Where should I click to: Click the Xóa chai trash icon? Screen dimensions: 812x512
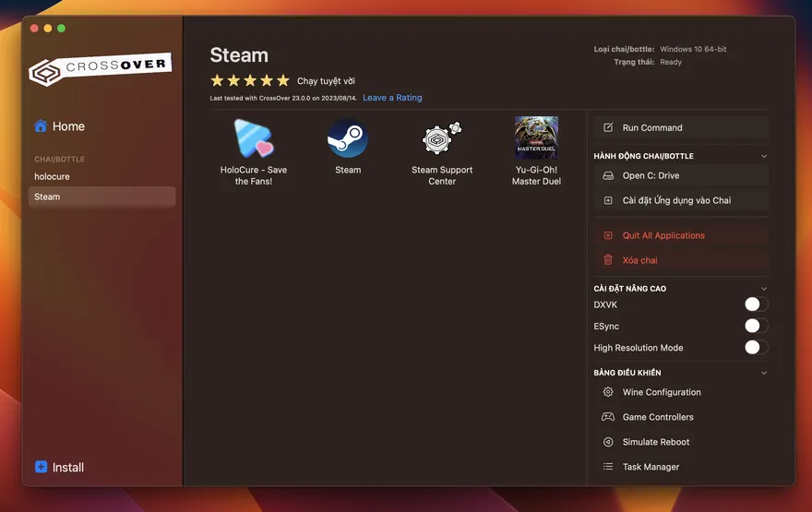click(x=608, y=260)
